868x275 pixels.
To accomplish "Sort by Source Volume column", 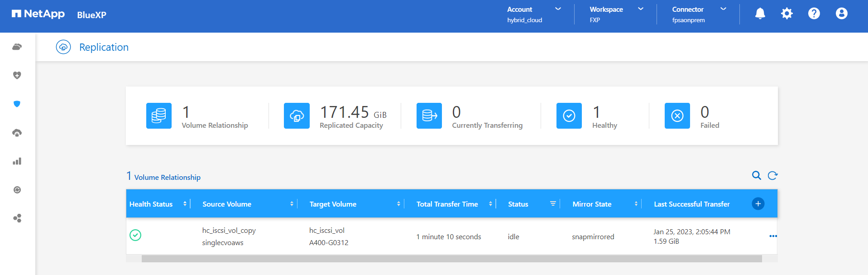I will 292,204.
